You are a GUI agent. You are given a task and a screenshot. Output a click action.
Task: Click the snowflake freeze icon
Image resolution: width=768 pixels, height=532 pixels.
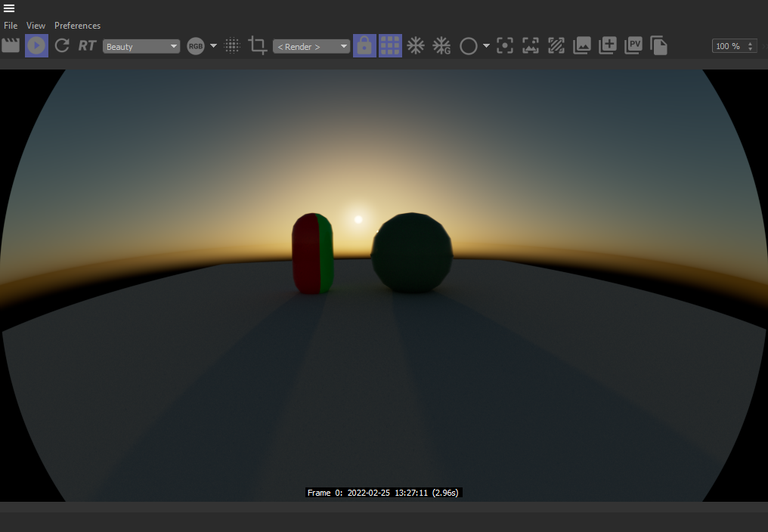[x=416, y=45]
